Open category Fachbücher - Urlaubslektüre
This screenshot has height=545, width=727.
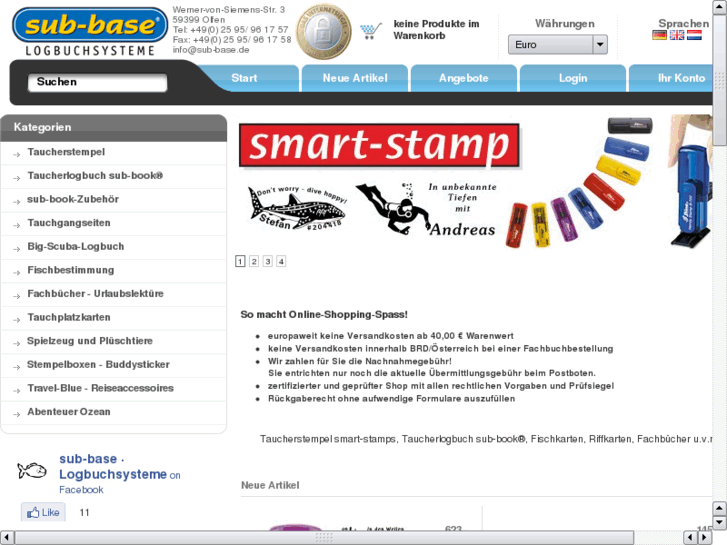point(95,294)
